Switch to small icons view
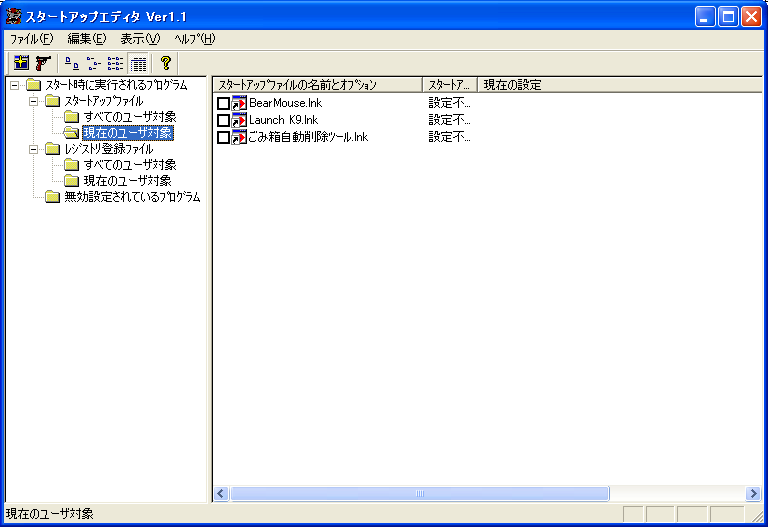 tap(94, 62)
